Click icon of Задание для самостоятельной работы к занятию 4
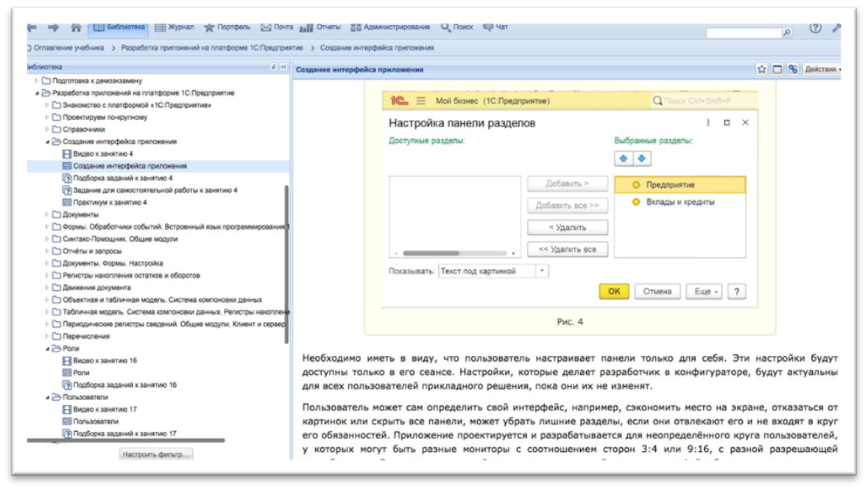This screenshot has height=490, width=868. (67, 190)
